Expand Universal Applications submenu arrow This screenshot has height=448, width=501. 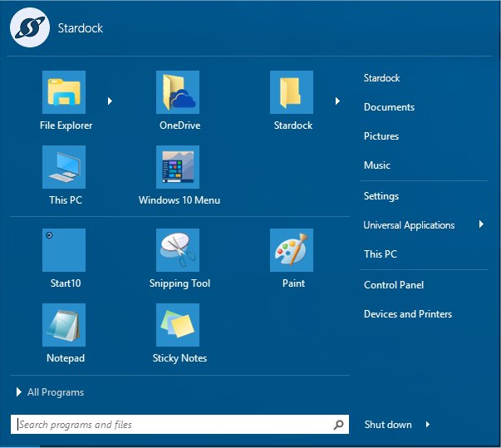[x=481, y=224]
